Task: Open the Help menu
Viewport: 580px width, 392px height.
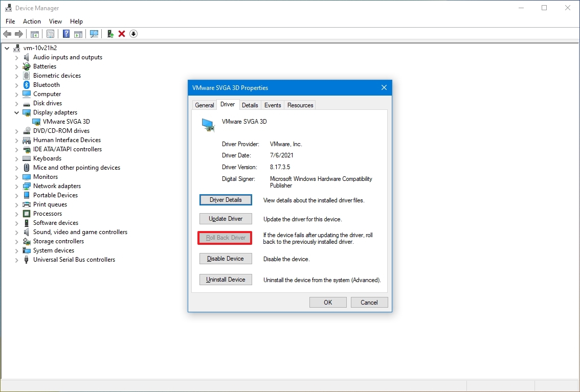Action: [76, 21]
